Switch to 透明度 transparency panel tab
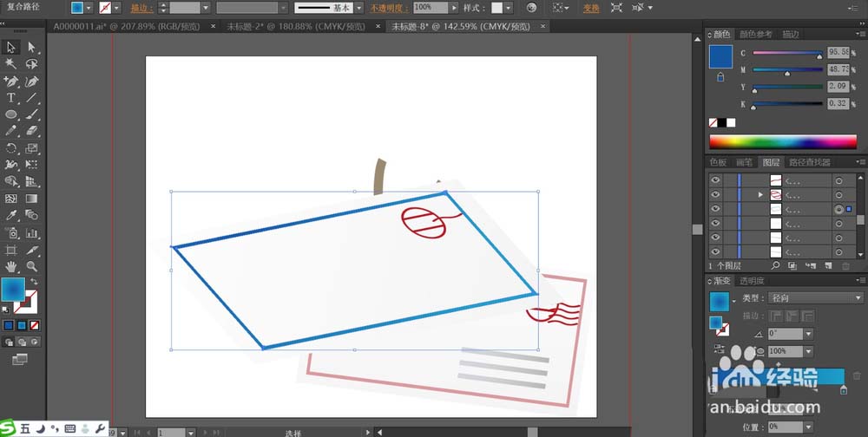The width and height of the screenshot is (868, 437). [x=753, y=281]
